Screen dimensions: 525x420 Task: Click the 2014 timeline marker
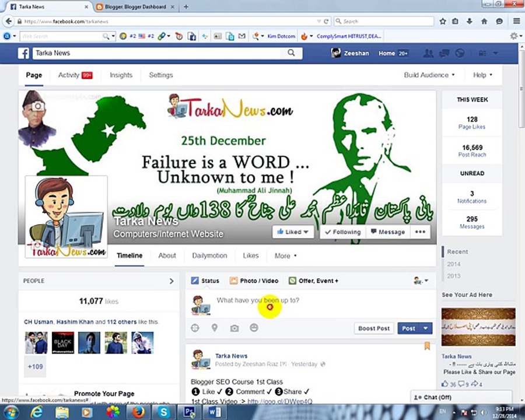[454, 264]
